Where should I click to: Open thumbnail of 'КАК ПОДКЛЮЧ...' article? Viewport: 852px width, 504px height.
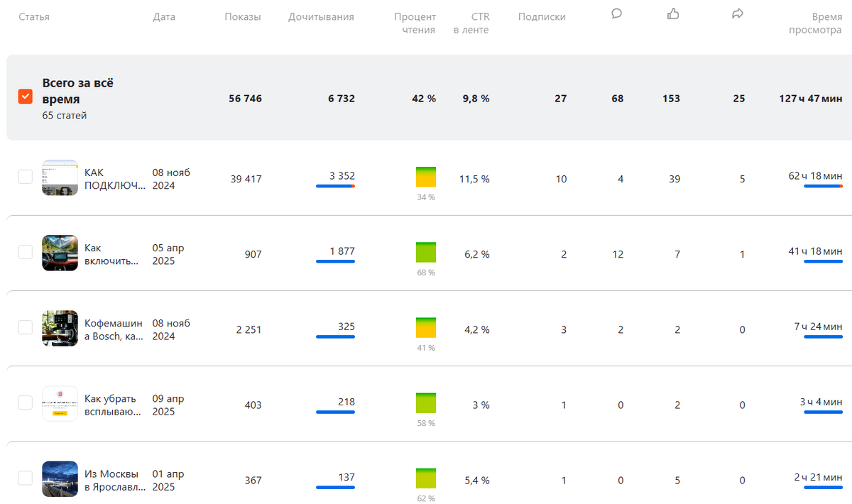click(x=60, y=177)
